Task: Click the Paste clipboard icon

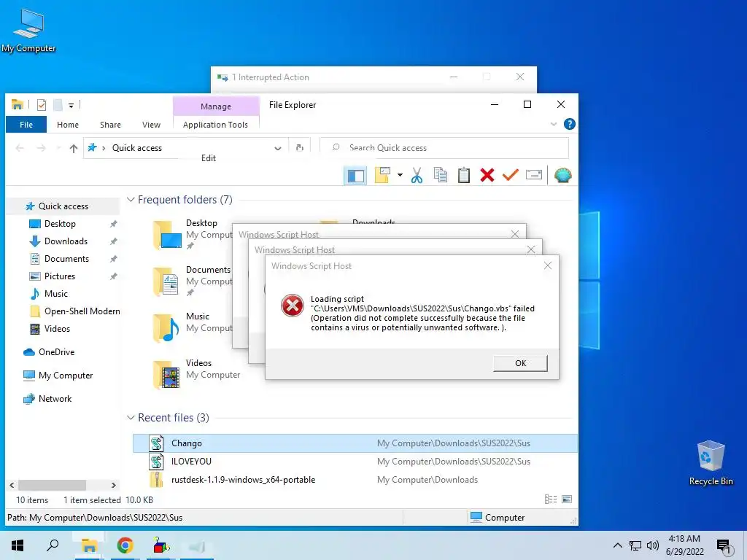Action: click(463, 175)
